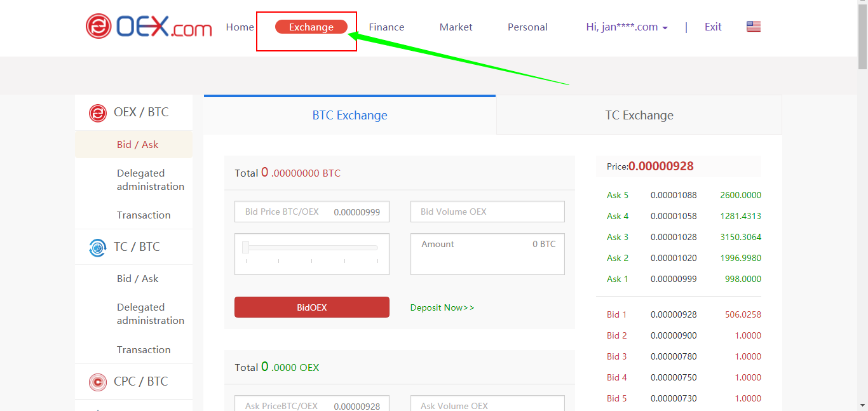Focus the Bid Price BTC/OEX field
The height and width of the screenshot is (411, 868).
tap(312, 212)
